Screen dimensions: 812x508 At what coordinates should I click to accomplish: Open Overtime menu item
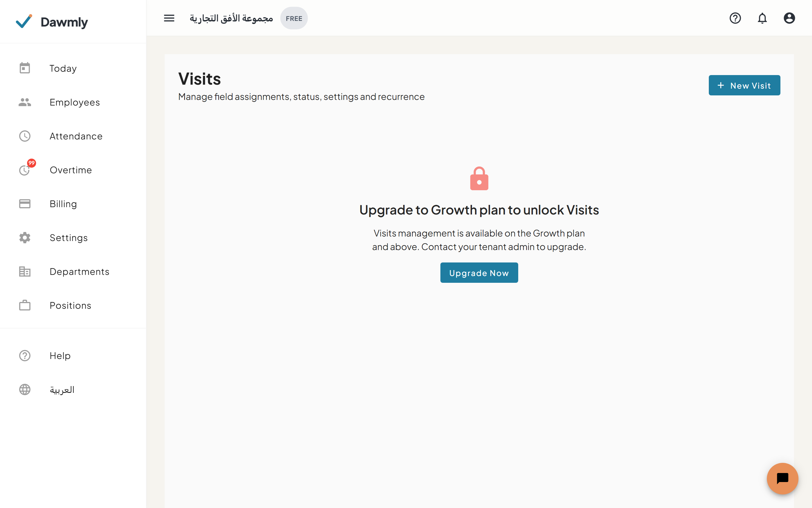tap(73, 170)
